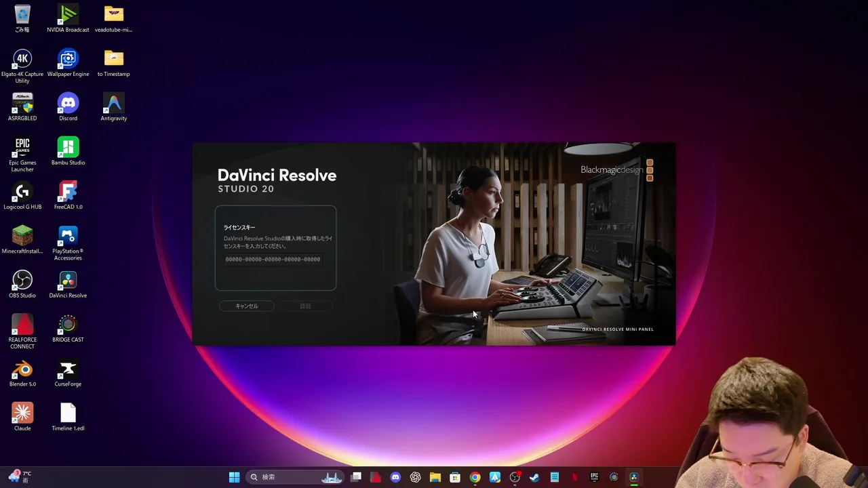Image resolution: width=868 pixels, height=488 pixels.
Task: Open Steam from the taskbar
Action: click(534, 477)
